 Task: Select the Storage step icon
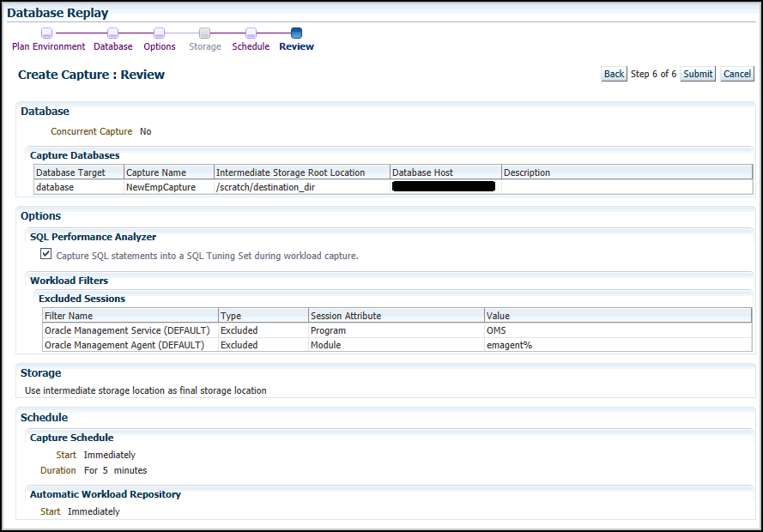(x=204, y=32)
